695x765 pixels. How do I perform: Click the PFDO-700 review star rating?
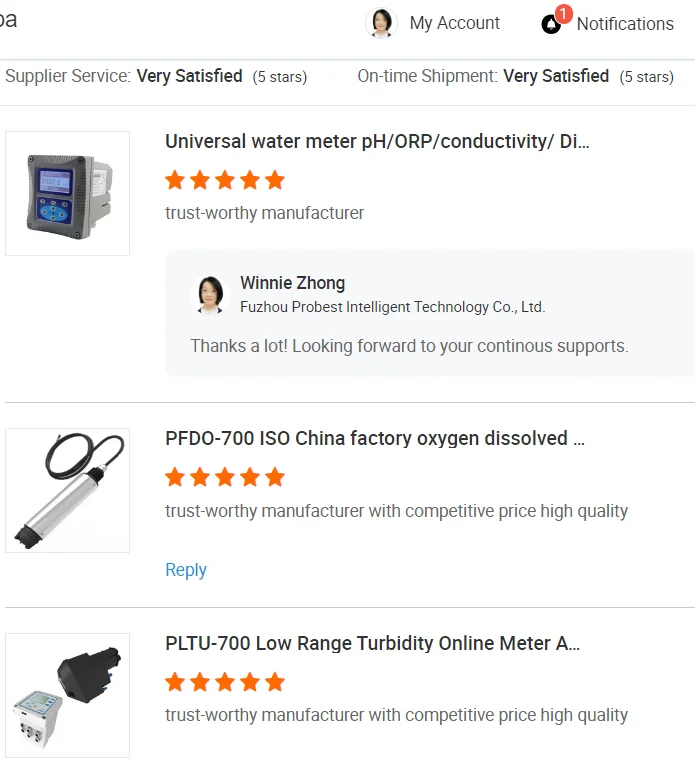point(225,477)
